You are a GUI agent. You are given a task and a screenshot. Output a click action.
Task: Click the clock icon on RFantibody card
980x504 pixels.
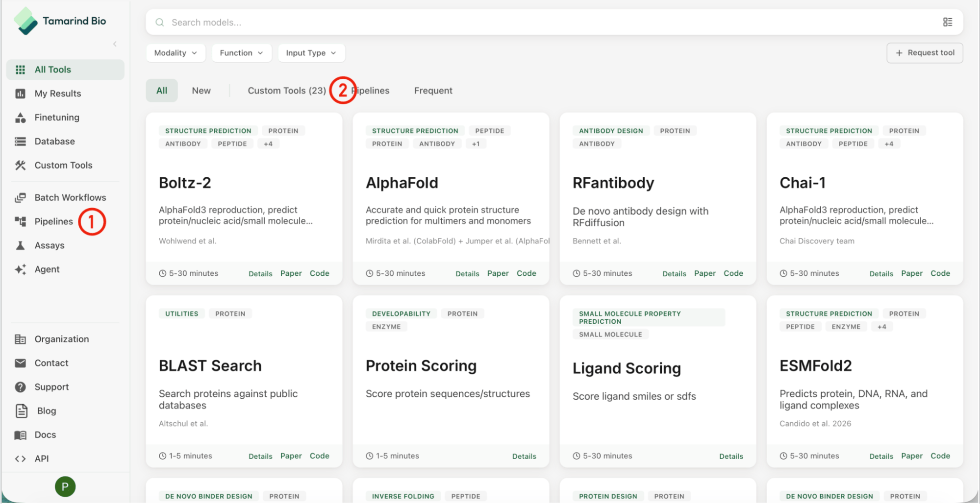pos(577,274)
